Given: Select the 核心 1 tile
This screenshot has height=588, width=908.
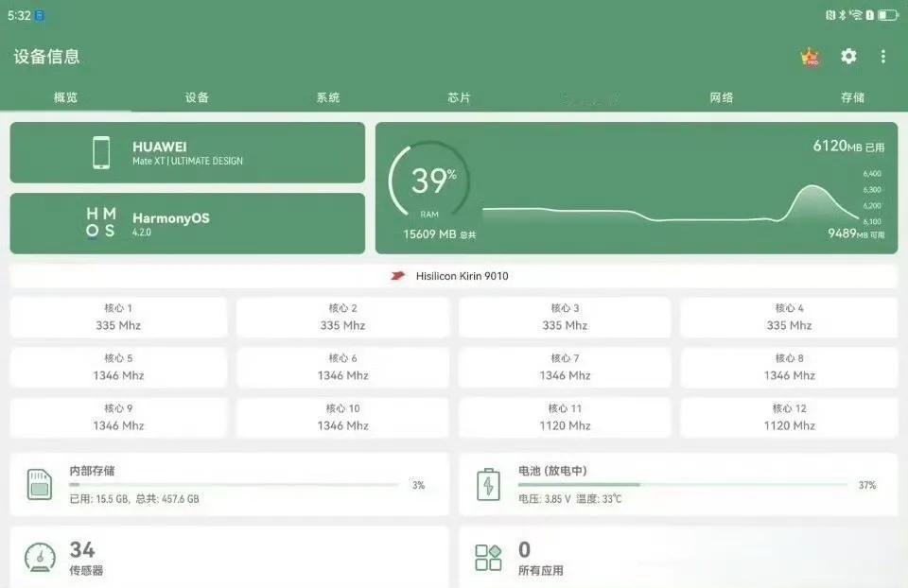Looking at the screenshot, I should pos(118,317).
